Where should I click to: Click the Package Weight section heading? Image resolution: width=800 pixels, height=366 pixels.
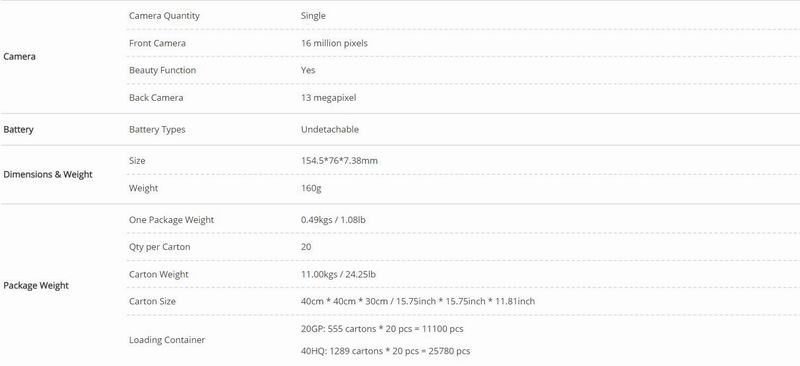pyautogui.click(x=36, y=286)
